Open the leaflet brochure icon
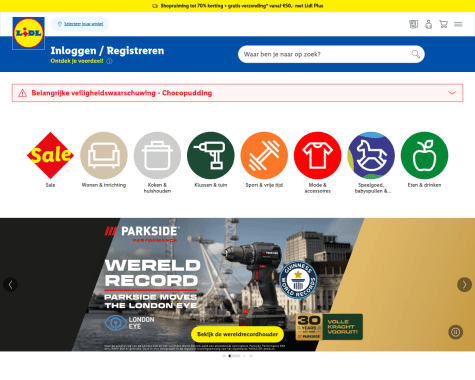Image resolution: width=475 pixels, height=380 pixels. (413, 24)
